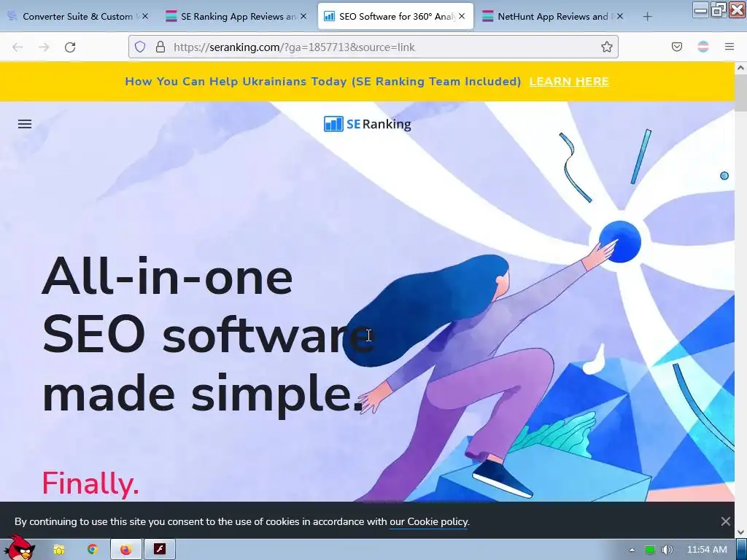Show hidden system tray icons

click(x=632, y=550)
